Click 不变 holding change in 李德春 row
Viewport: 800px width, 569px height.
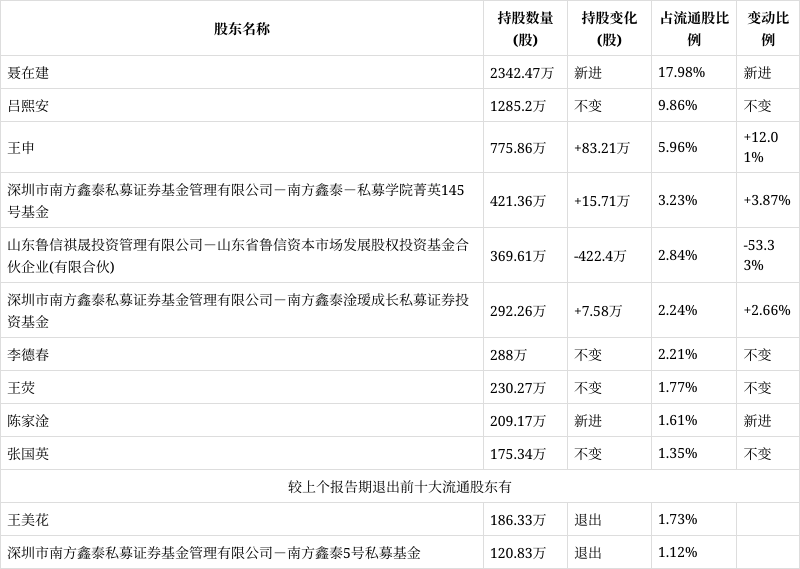(x=588, y=355)
